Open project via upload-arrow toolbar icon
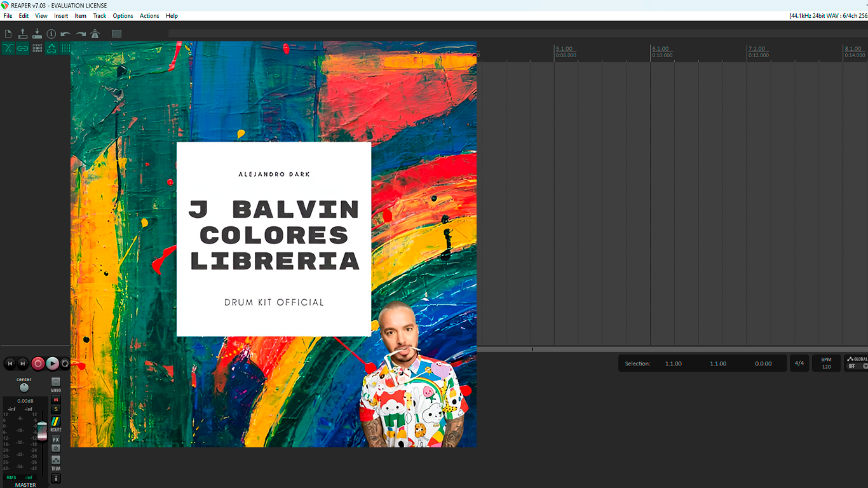 (x=23, y=34)
